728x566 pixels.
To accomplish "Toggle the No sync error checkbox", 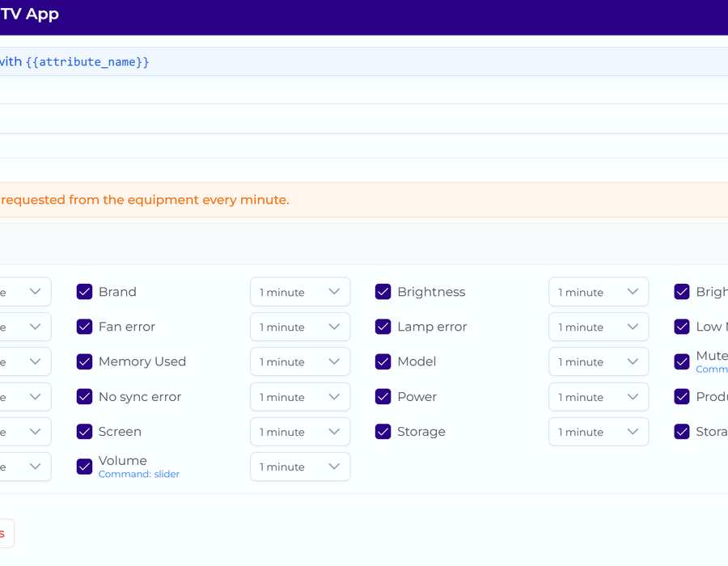I will tap(84, 397).
